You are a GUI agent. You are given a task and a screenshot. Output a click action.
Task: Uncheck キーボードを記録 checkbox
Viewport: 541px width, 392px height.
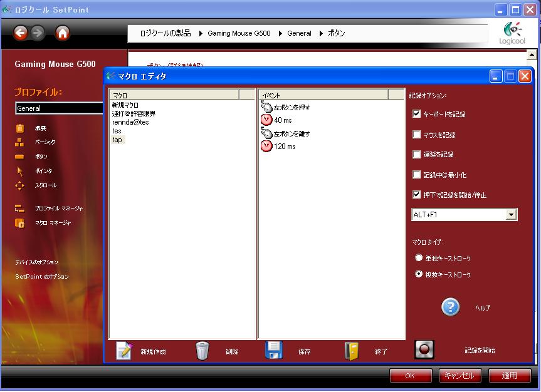tap(416, 114)
